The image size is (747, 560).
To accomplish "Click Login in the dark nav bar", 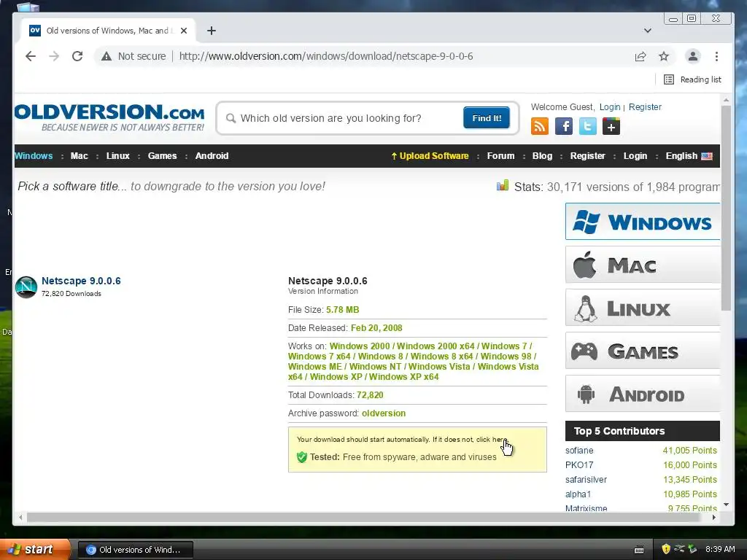I will tap(635, 156).
